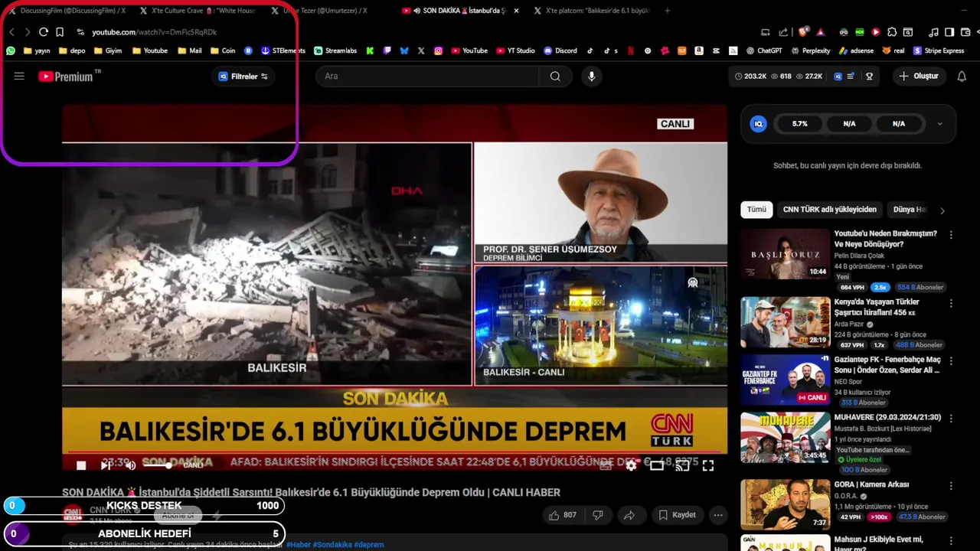Open browser extensions puzzle icon

pos(892,32)
